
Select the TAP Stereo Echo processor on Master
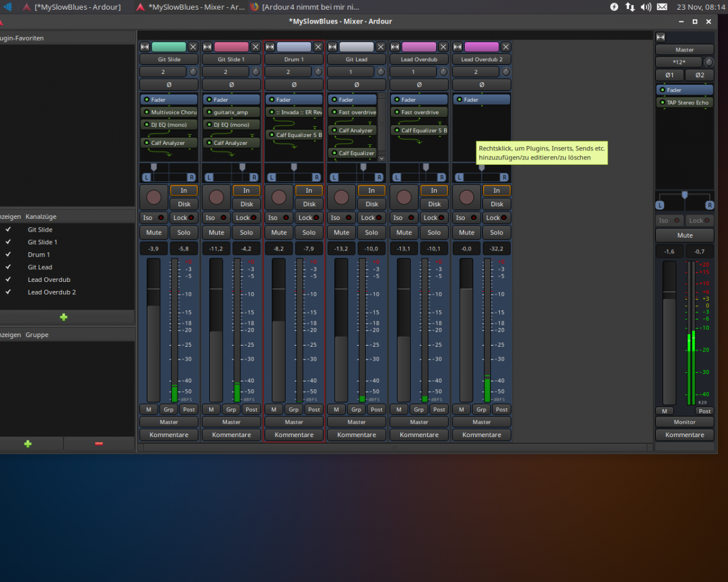coord(684,102)
